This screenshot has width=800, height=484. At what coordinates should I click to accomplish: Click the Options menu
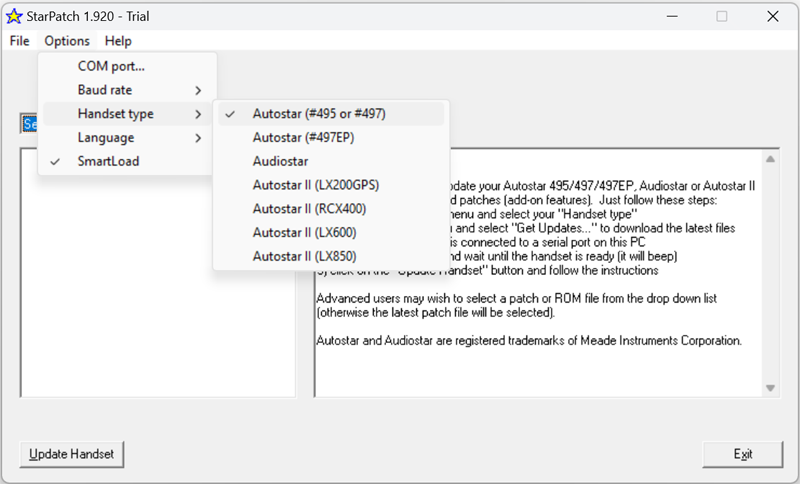[67, 41]
